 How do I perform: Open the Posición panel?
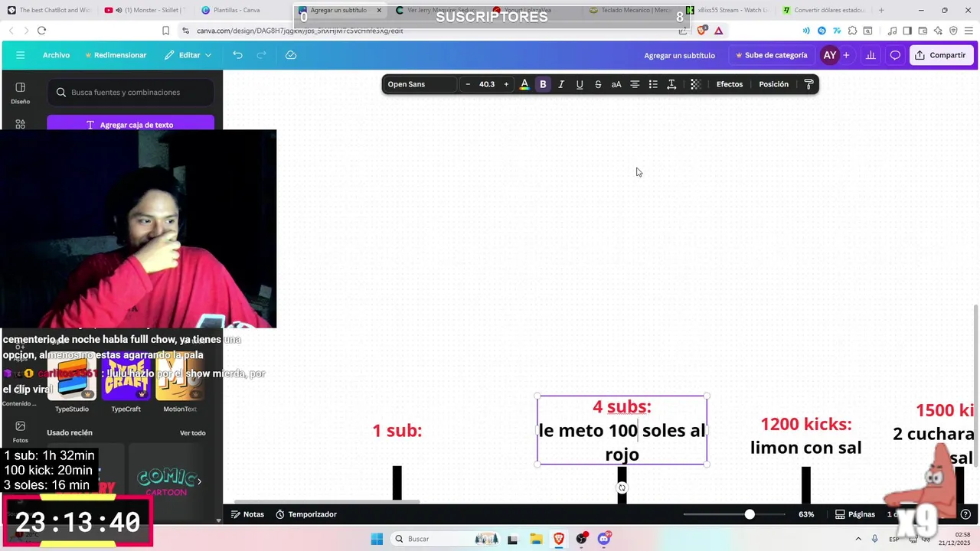[x=774, y=84]
